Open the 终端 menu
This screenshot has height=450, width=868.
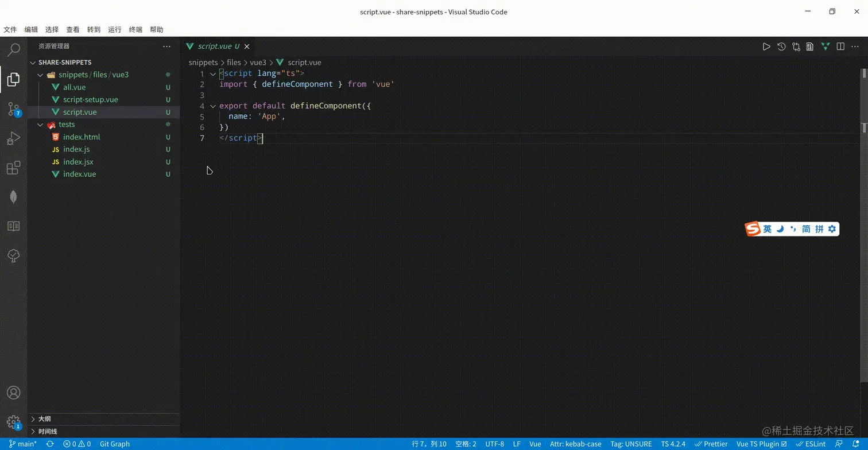click(x=135, y=29)
